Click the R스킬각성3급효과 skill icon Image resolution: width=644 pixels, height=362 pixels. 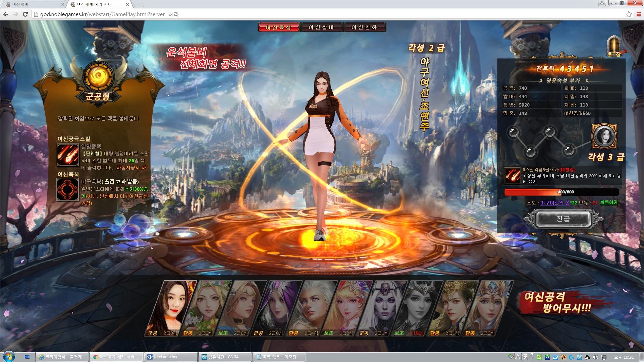513,175
